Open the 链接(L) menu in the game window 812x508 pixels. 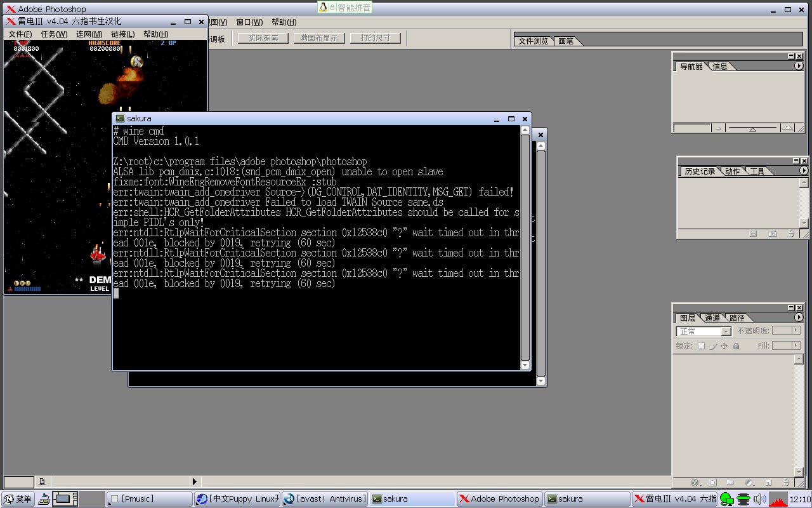[x=123, y=34]
